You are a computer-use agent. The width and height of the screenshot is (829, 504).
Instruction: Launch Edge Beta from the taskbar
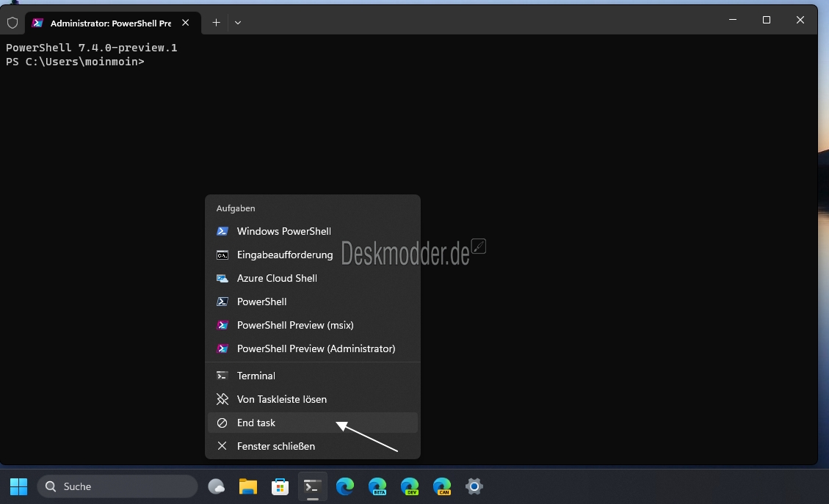pos(377,486)
